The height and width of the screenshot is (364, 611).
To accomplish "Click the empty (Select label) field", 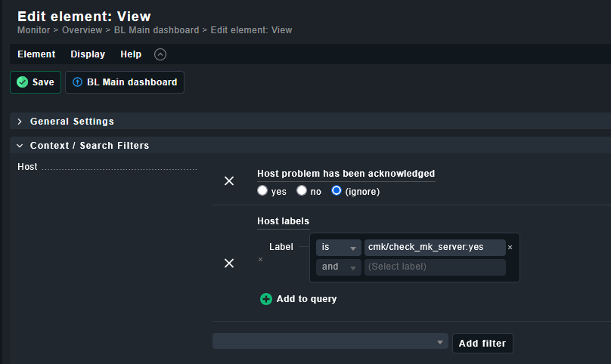I will (x=435, y=267).
